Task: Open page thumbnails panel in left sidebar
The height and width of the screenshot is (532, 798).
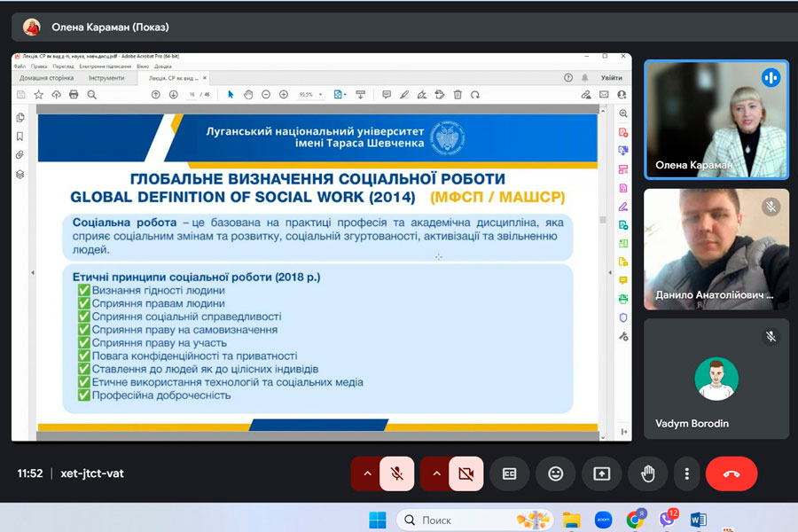Action: 20,118
